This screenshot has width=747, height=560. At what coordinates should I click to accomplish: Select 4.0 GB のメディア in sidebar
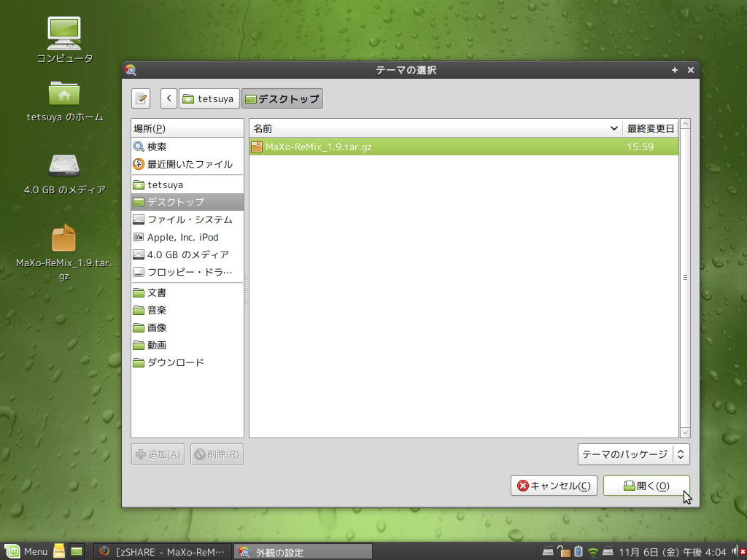point(187,254)
